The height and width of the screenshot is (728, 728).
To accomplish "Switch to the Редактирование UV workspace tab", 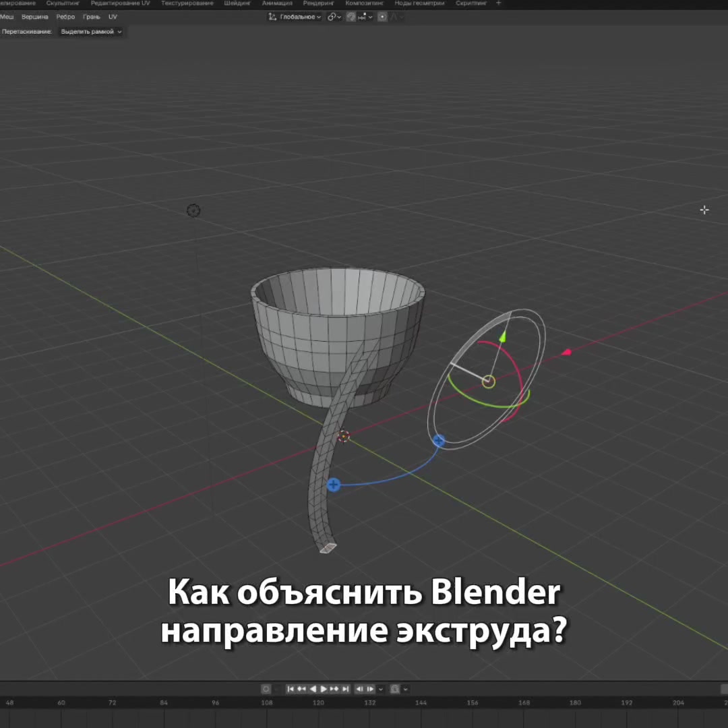I will coord(120,3).
